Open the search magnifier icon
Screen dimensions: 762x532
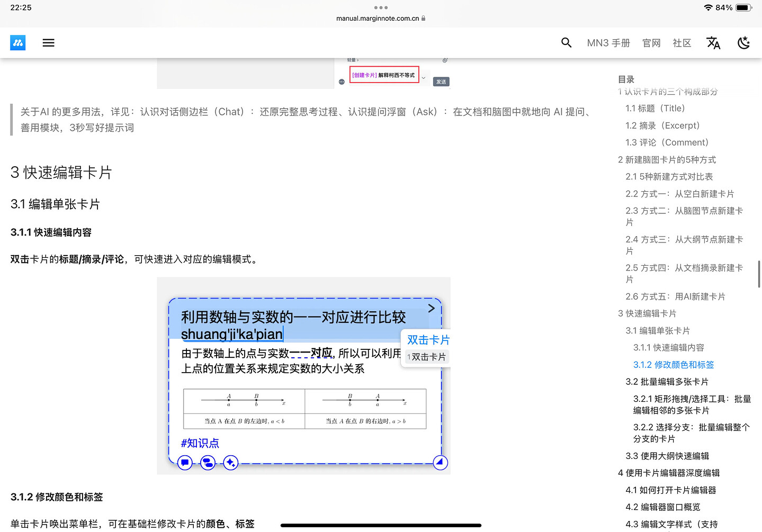pyautogui.click(x=567, y=43)
